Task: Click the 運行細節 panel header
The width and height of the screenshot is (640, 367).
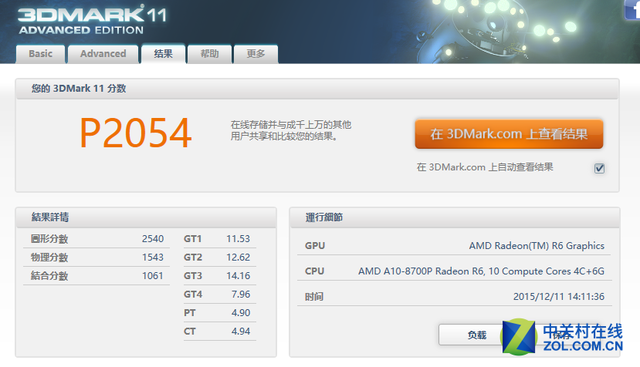Action: [x=324, y=217]
